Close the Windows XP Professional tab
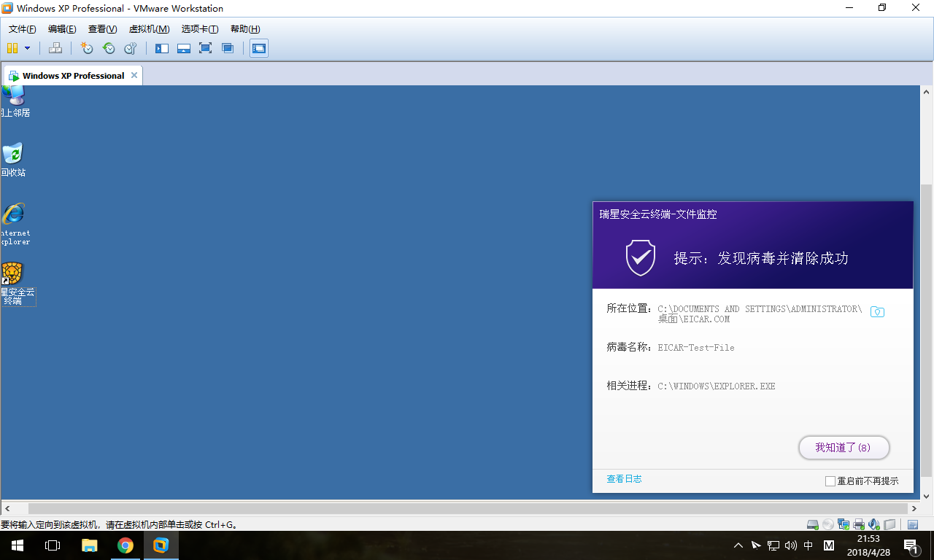 (135, 75)
